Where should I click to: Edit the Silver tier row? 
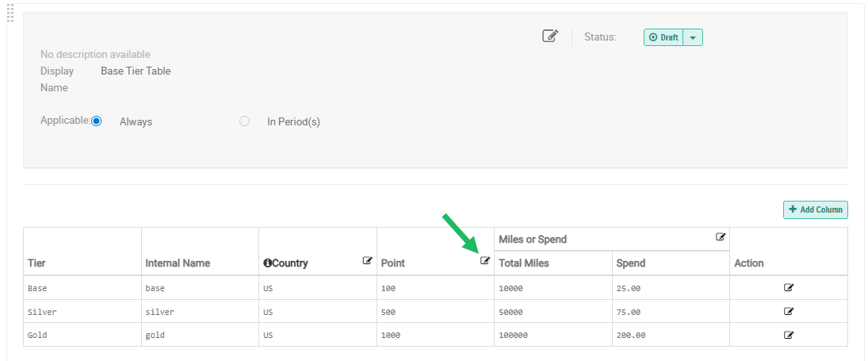click(x=789, y=312)
